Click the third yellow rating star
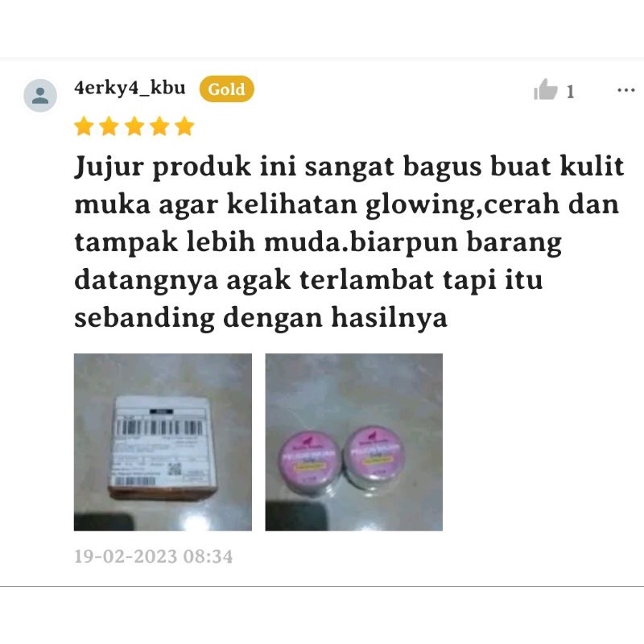 (x=134, y=126)
